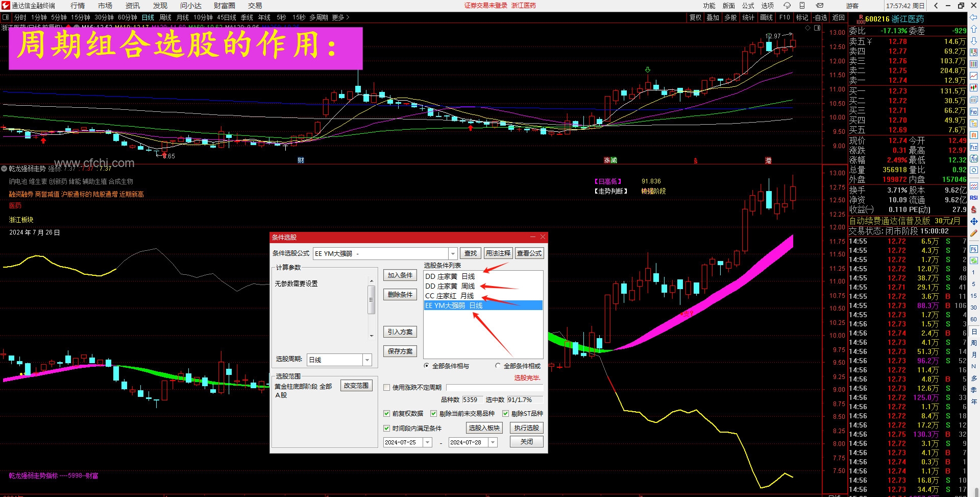Open the start date 2024-07-25 dropdown

point(428,442)
